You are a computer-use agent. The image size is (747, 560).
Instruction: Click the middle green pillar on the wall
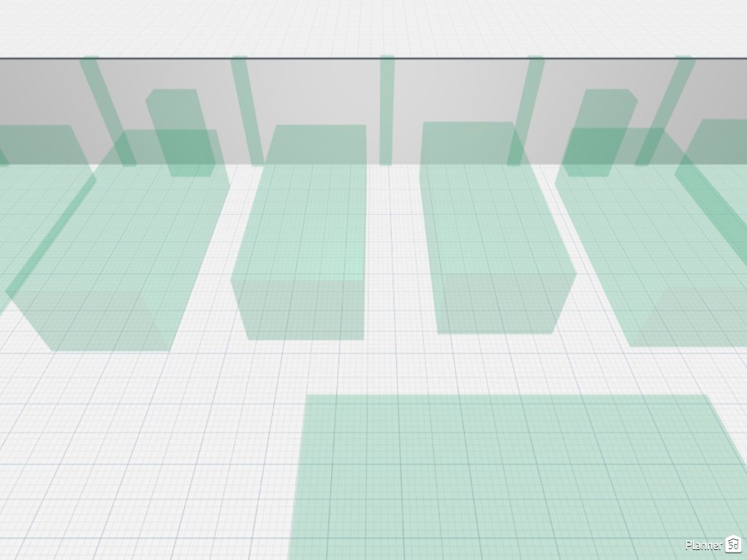click(x=387, y=108)
